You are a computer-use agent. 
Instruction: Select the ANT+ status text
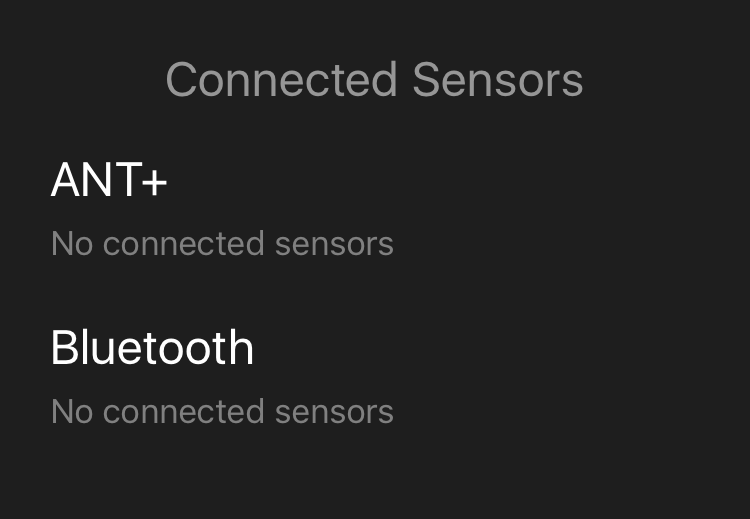coord(222,243)
